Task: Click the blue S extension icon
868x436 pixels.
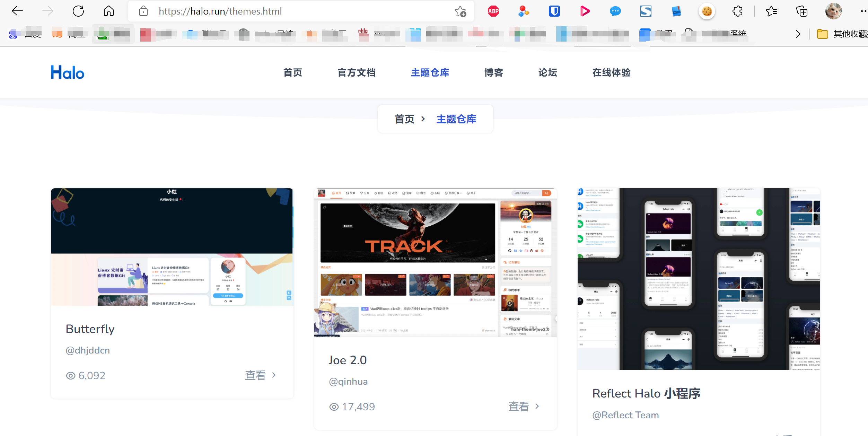Action: (x=646, y=11)
